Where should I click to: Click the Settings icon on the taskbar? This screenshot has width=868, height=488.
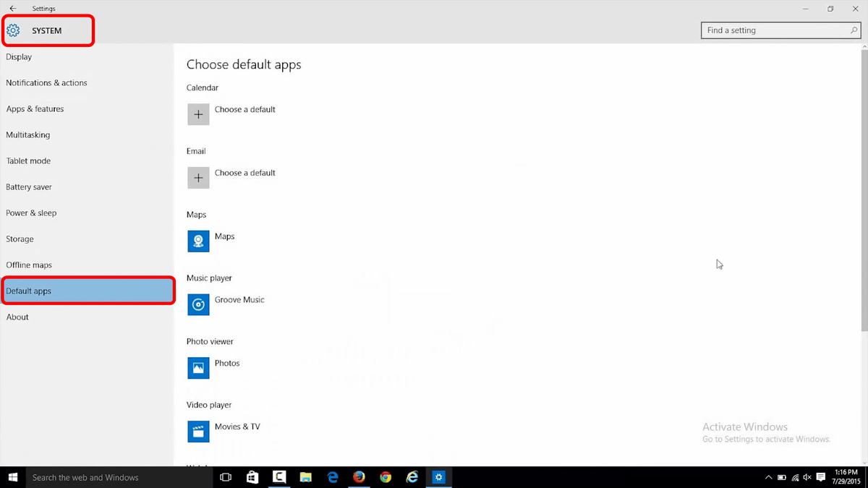tap(438, 477)
